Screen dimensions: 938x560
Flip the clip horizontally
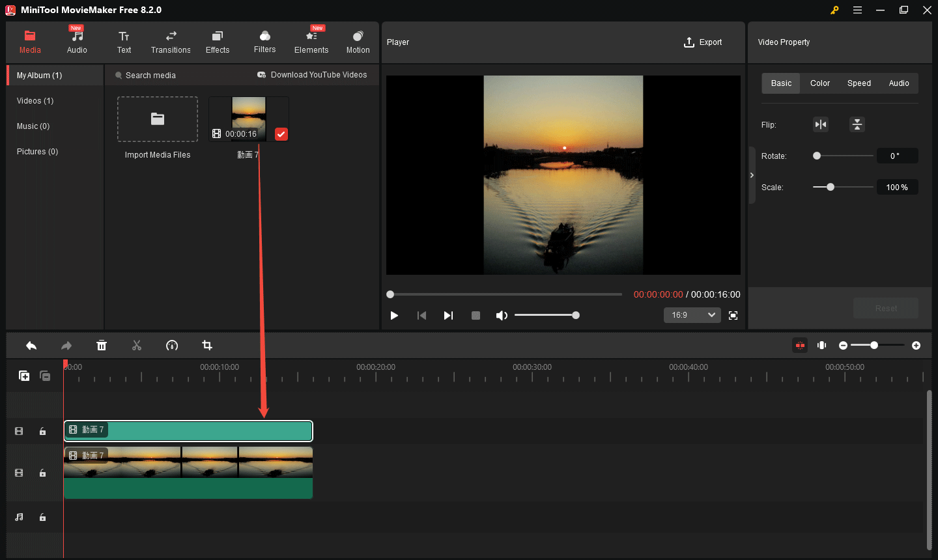tap(821, 124)
